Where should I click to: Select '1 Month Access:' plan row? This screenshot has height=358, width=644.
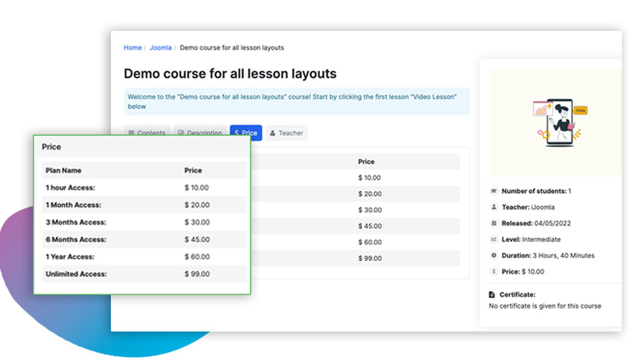tap(144, 205)
